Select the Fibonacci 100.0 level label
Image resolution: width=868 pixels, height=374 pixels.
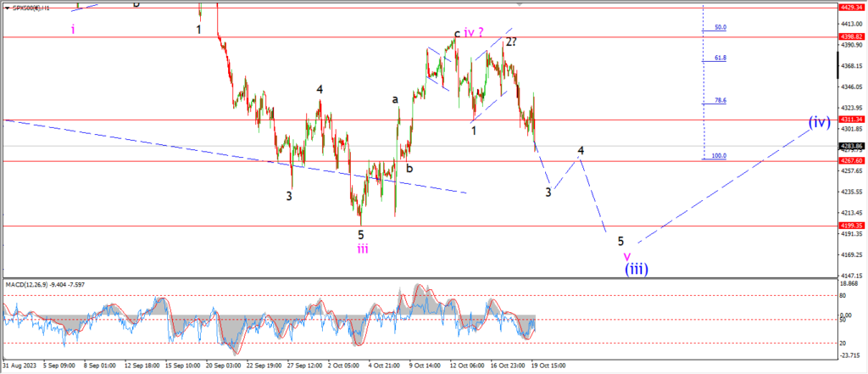(x=718, y=156)
